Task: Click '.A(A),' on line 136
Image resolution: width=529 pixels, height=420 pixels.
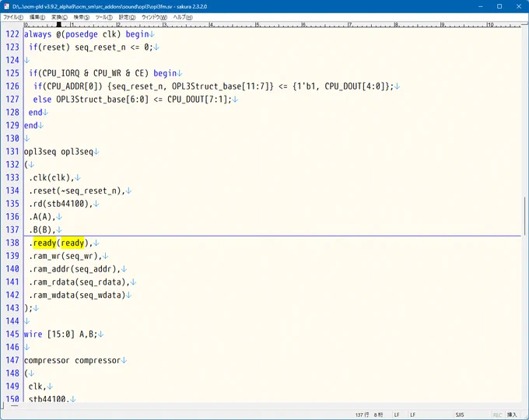Action: [42, 217]
